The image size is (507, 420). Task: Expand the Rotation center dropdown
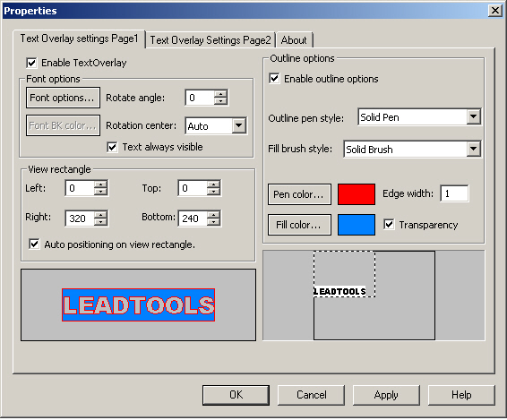pyautogui.click(x=239, y=125)
